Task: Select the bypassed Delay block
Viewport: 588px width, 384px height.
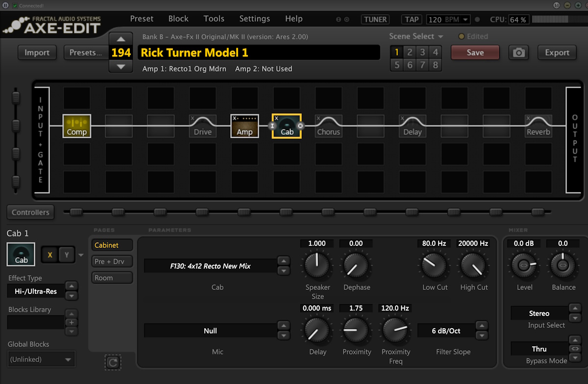Action: pyautogui.click(x=413, y=126)
